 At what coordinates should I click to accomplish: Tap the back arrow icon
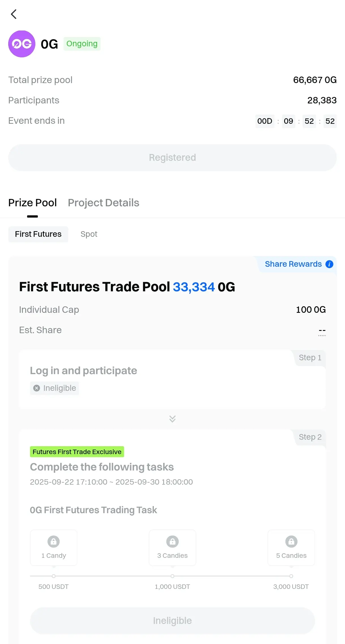pyautogui.click(x=14, y=14)
